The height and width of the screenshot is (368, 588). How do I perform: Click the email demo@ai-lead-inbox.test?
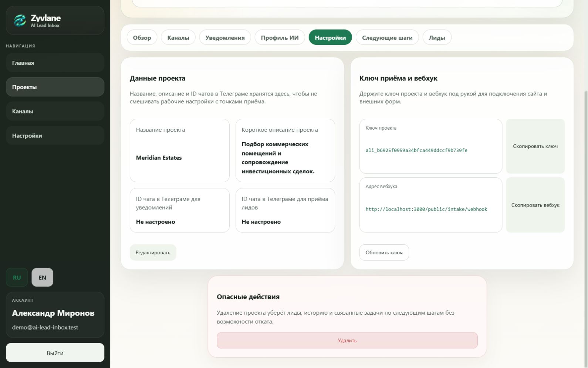click(x=45, y=327)
